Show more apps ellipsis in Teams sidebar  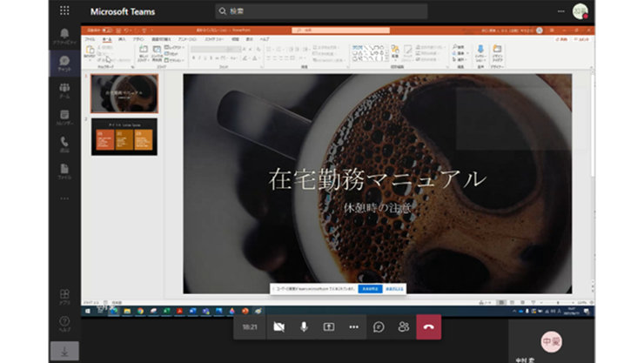64,198
